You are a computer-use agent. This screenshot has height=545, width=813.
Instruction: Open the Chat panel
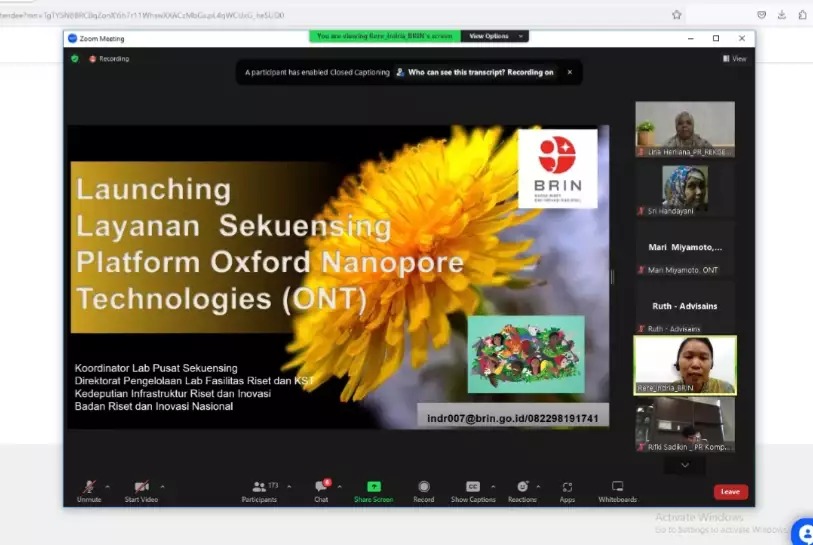tap(321, 487)
